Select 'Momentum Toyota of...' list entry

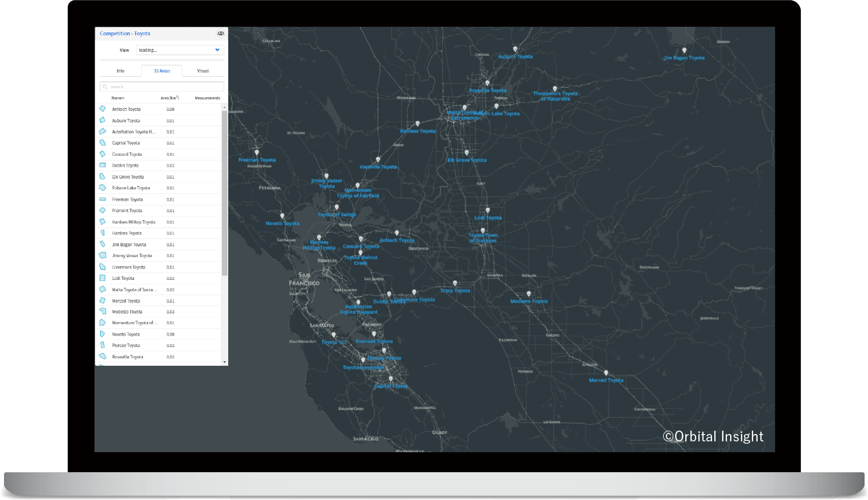coord(134,323)
